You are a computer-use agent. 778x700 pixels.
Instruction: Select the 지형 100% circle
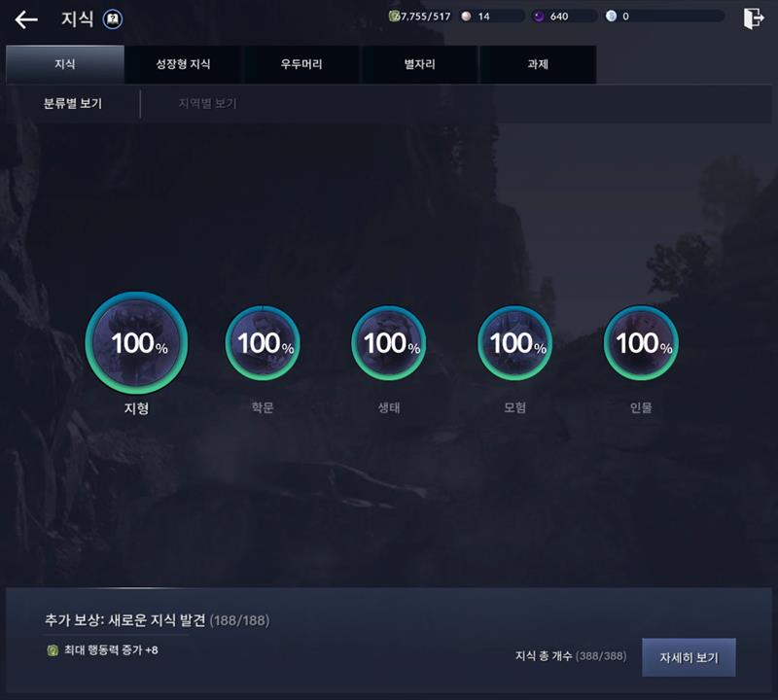(x=136, y=342)
